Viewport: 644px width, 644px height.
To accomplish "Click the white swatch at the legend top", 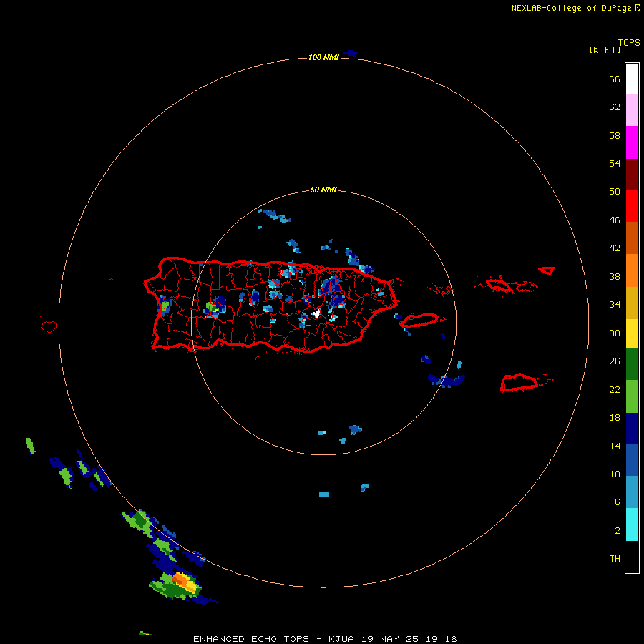I will (x=632, y=79).
